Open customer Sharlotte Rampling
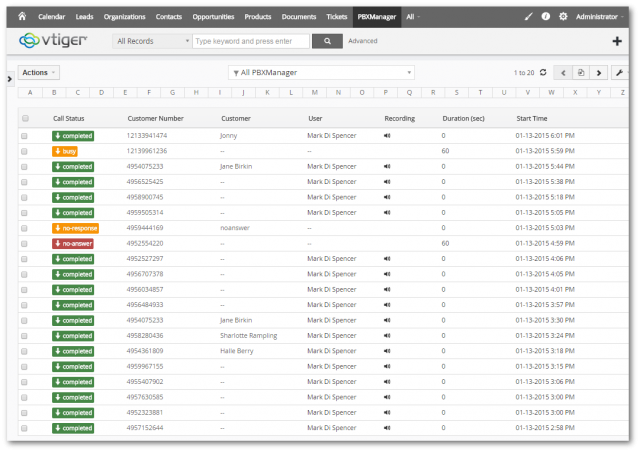The width and height of the screenshot is (640, 452). point(249,336)
